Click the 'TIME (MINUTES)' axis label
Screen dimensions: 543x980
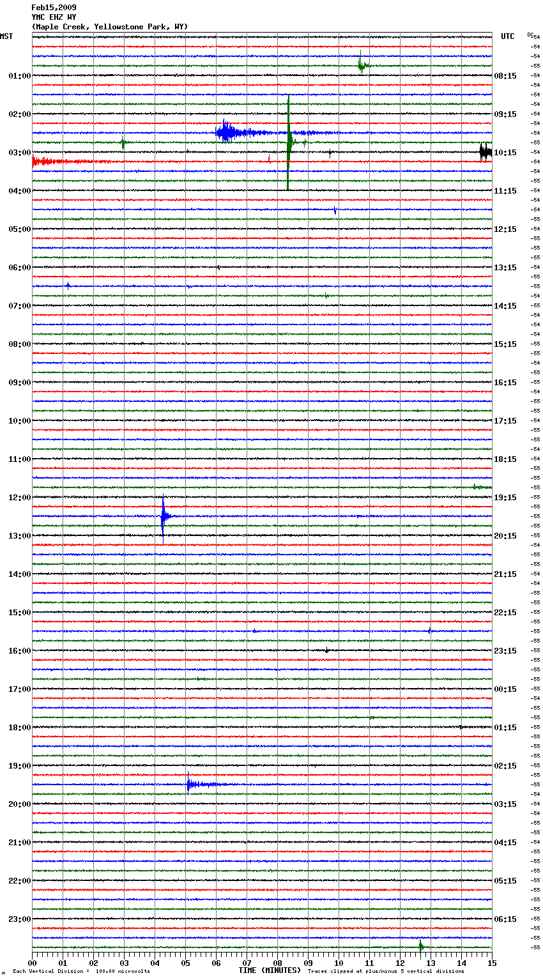point(270,970)
